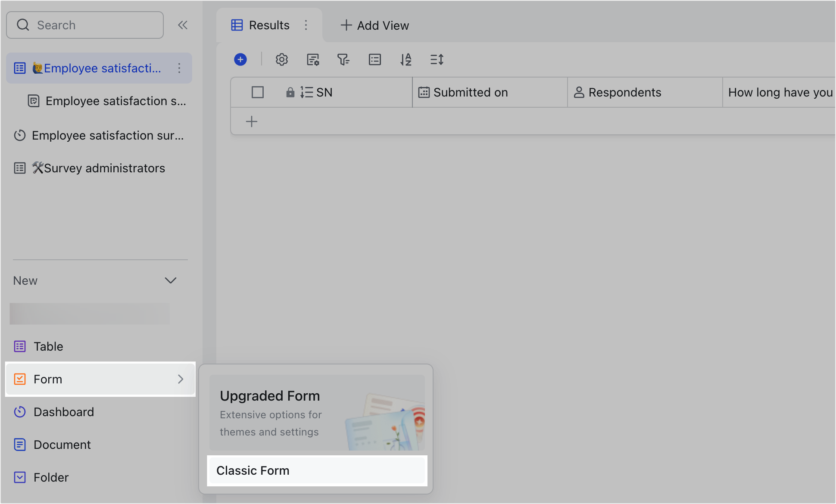Open the filter icon in toolbar

343,59
